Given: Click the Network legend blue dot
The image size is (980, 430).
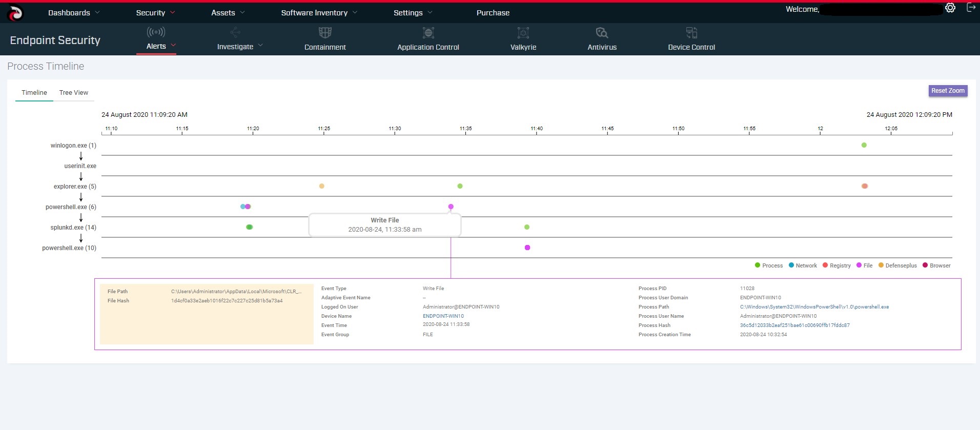Looking at the screenshot, I should (791, 265).
